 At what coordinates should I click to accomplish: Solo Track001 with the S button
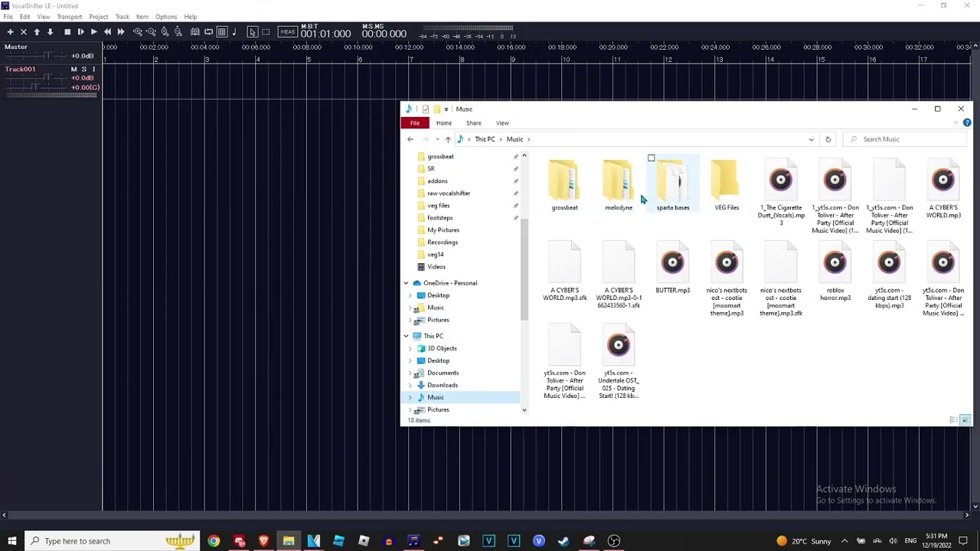click(84, 70)
